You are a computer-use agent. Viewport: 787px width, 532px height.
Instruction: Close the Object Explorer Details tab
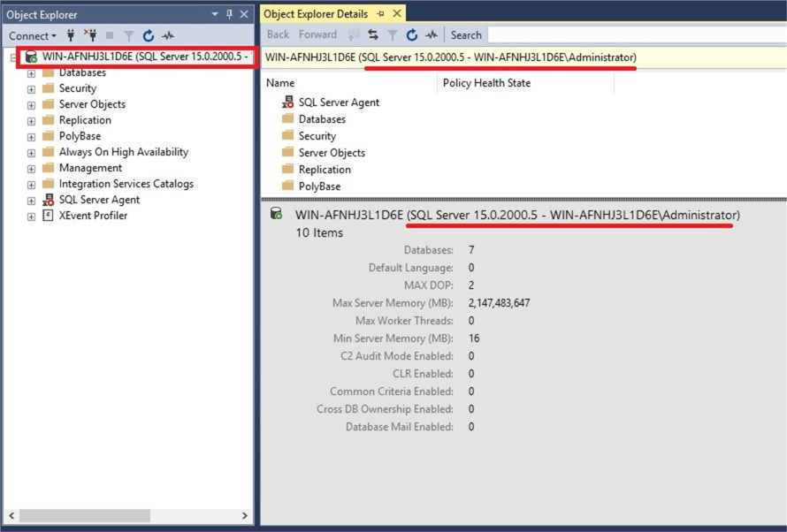[x=396, y=13]
